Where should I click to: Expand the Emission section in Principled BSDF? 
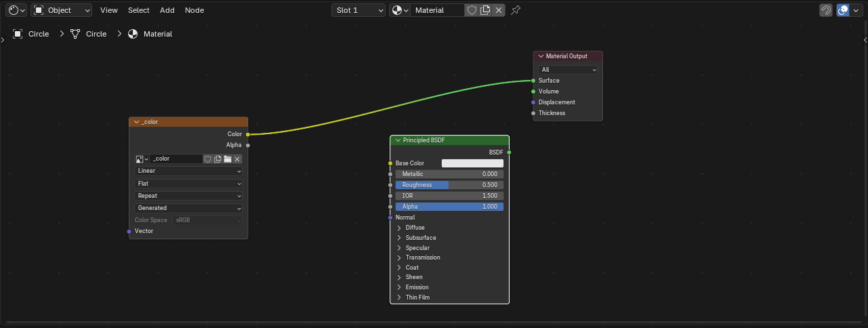tap(417, 287)
